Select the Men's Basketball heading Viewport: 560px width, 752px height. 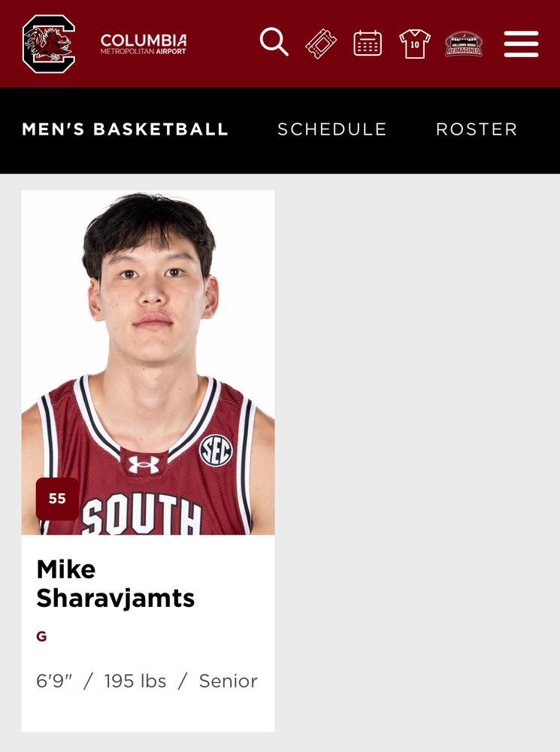125,129
